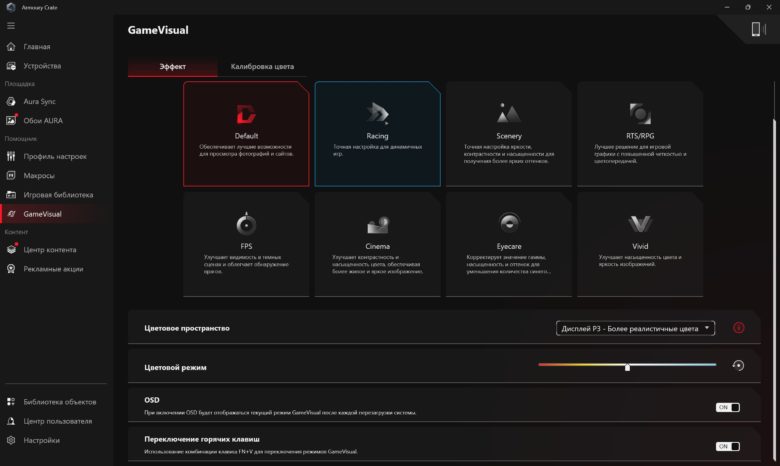Go to Библиотека объектов label
The height and width of the screenshot is (466, 780).
pos(60,401)
